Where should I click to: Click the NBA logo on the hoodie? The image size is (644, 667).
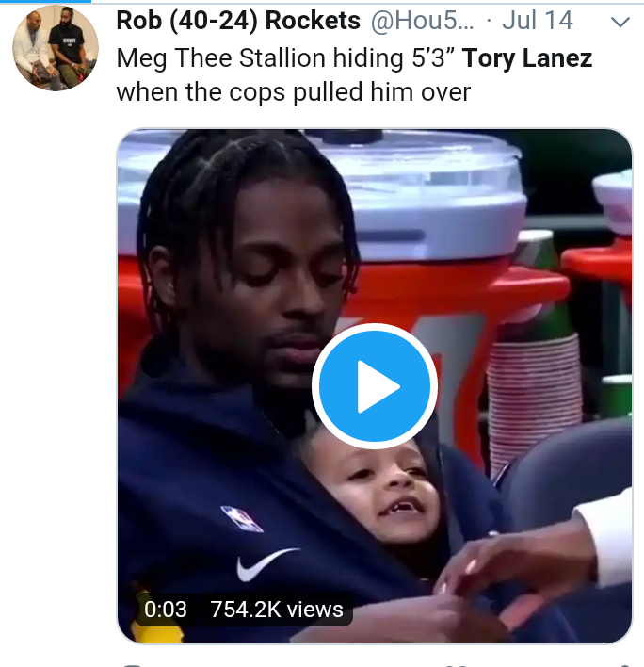(241, 519)
